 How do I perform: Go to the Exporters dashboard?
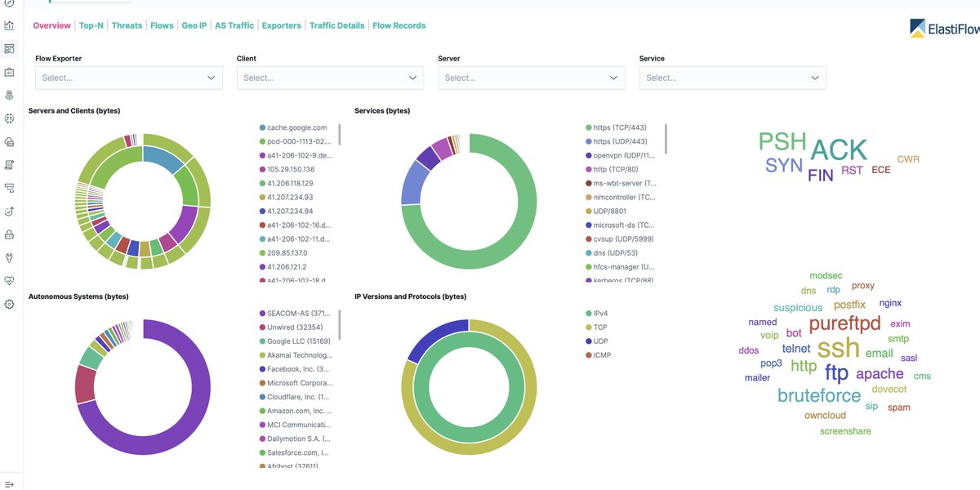pos(282,25)
